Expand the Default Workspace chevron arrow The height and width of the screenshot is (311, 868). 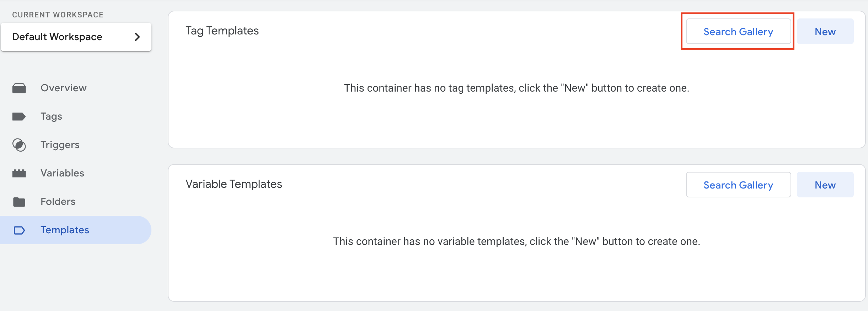coord(137,37)
